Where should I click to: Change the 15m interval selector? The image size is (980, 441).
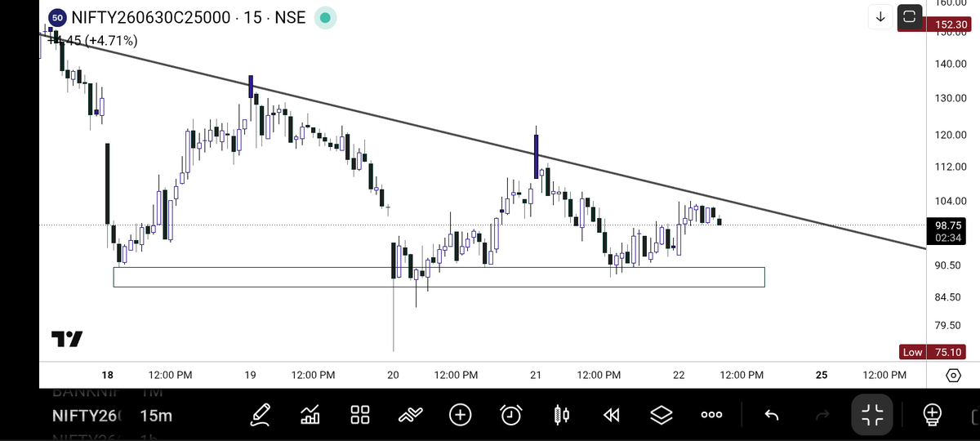(x=156, y=416)
